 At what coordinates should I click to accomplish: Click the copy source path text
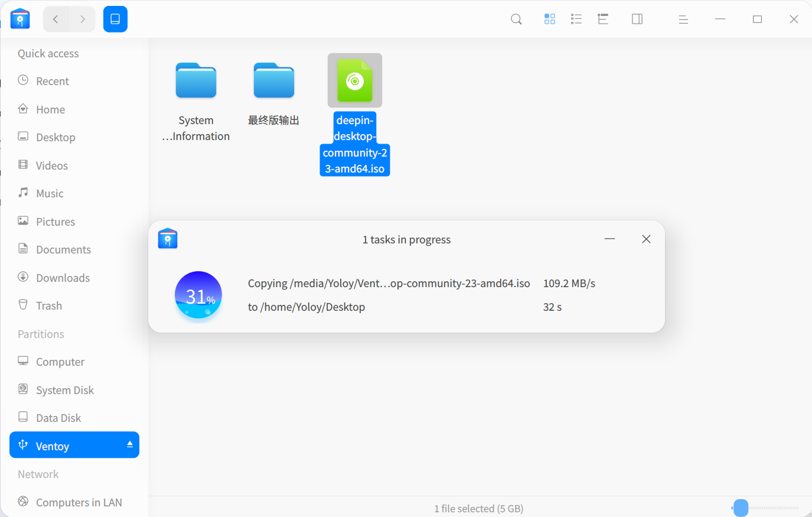point(389,283)
